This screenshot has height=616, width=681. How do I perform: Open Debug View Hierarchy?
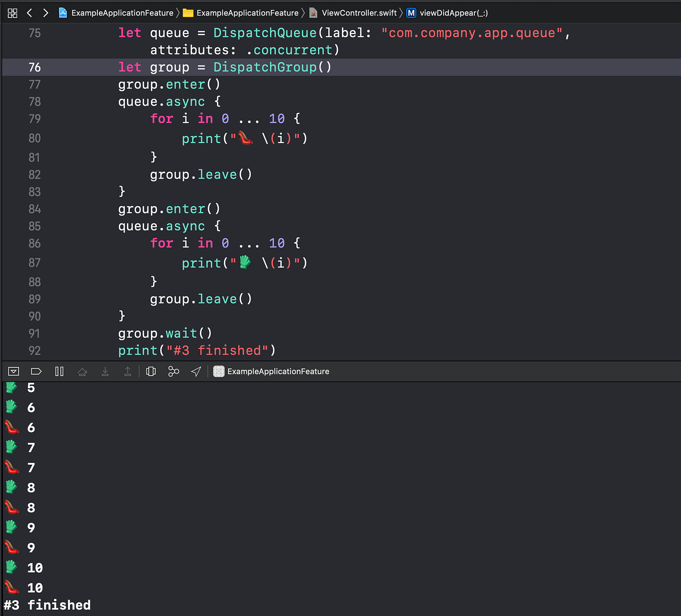pyautogui.click(x=151, y=371)
